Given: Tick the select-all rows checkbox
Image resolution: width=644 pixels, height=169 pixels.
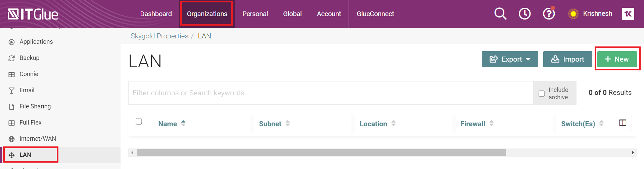Looking at the screenshot, I should [139, 121].
